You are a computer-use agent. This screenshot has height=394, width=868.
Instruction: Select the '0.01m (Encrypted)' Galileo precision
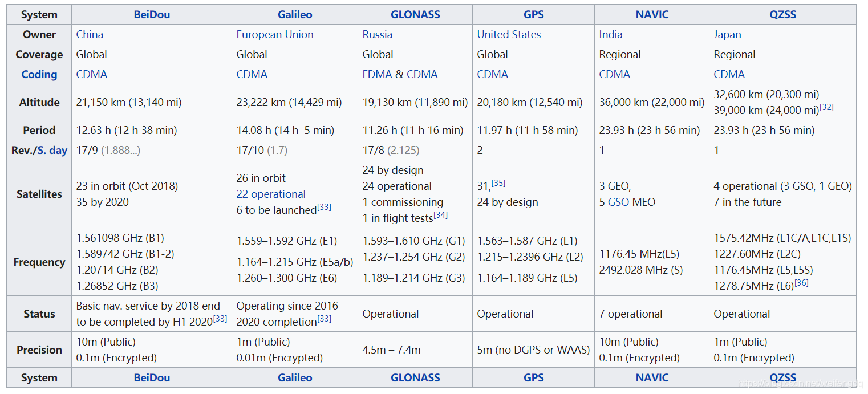(x=279, y=358)
